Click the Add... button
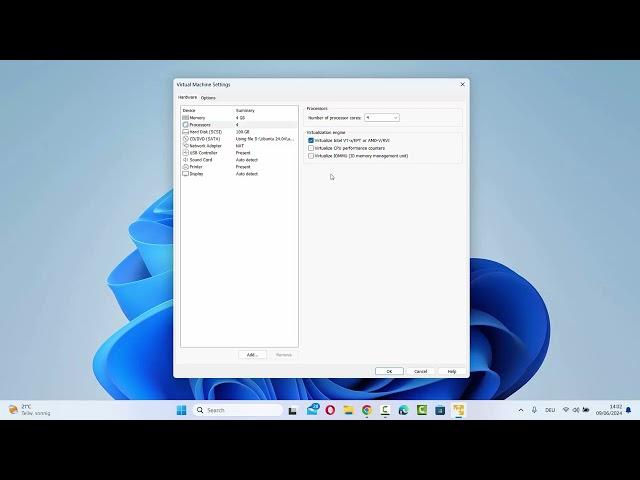640x480 pixels. (x=252, y=355)
